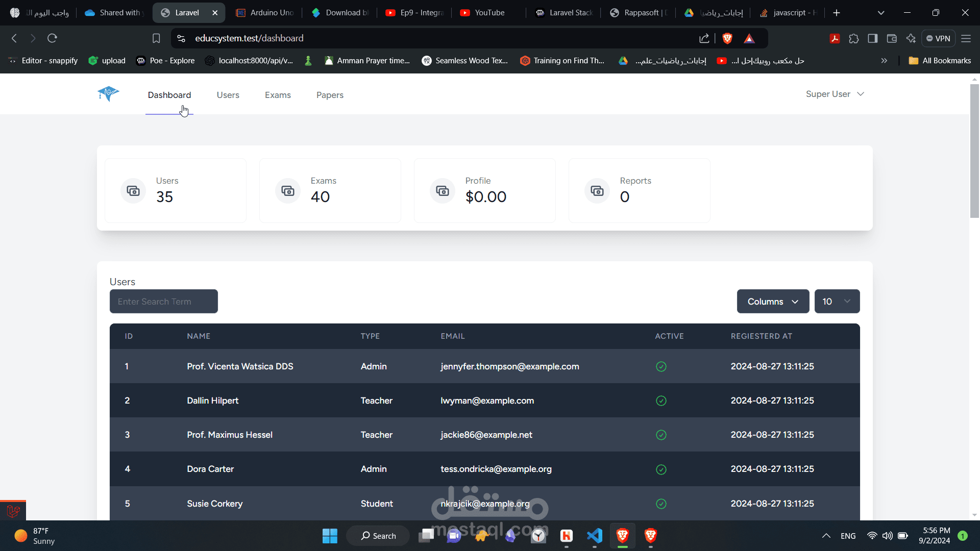Image resolution: width=980 pixels, height=551 pixels.
Task: Open the browser extensions puzzle icon
Action: (853, 38)
